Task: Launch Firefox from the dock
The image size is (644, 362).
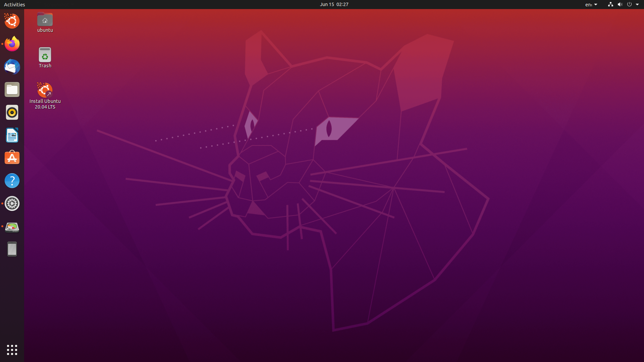Action: (x=12, y=44)
